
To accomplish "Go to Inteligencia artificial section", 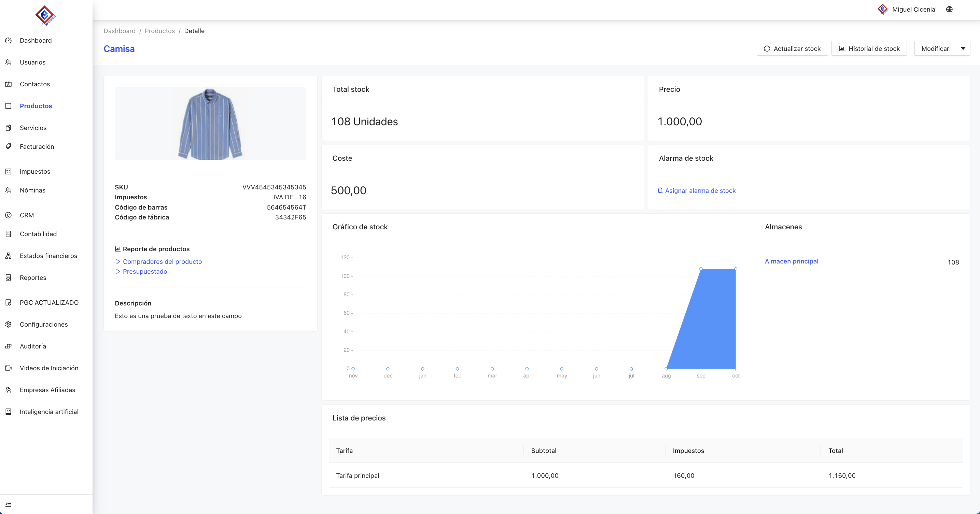I will (x=49, y=412).
